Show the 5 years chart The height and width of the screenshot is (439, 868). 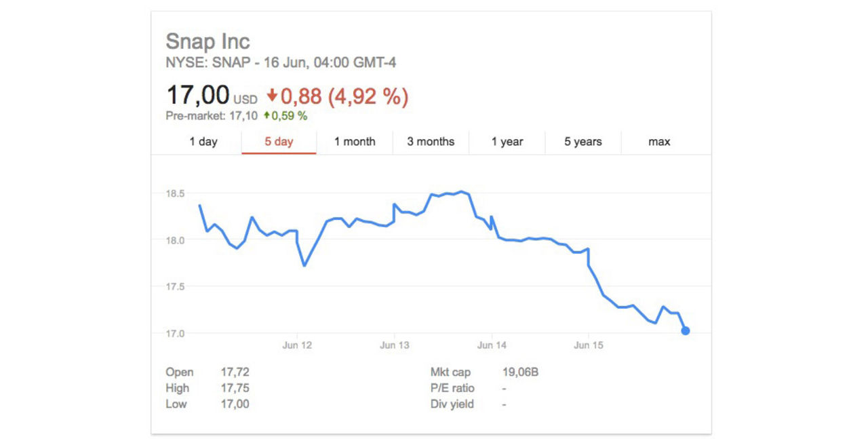pos(583,142)
